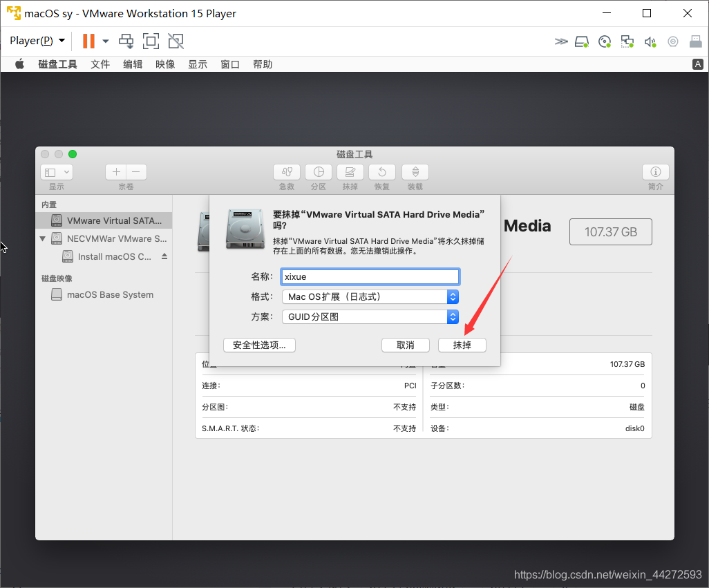Screen dimensions: 709x588
Task: Click the add volume plus button
Action: 116,172
